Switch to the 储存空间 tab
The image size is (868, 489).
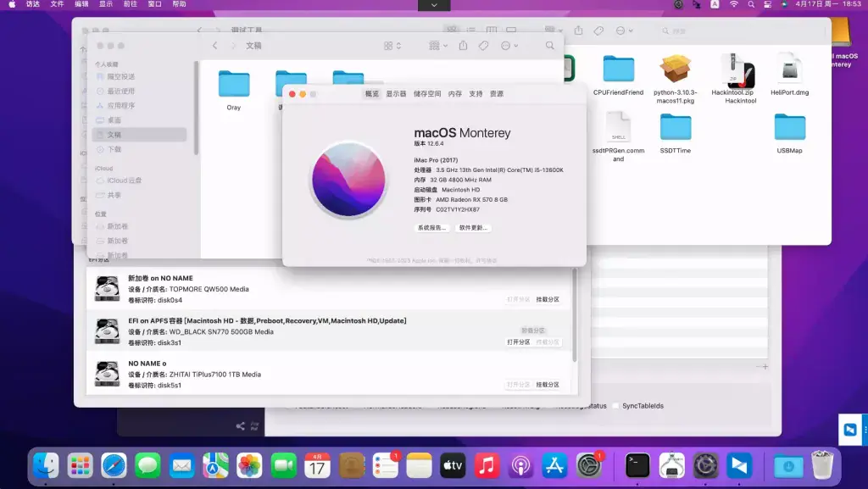point(427,94)
